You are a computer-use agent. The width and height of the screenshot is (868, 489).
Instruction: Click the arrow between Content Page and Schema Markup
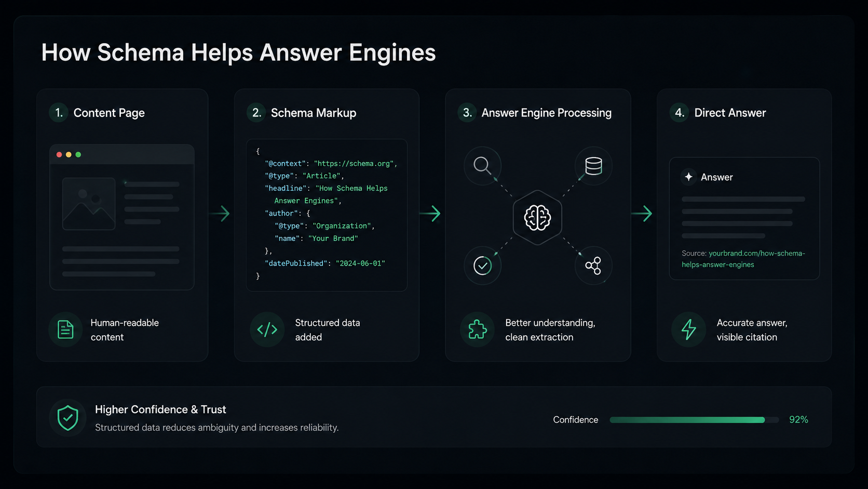coord(220,214)
